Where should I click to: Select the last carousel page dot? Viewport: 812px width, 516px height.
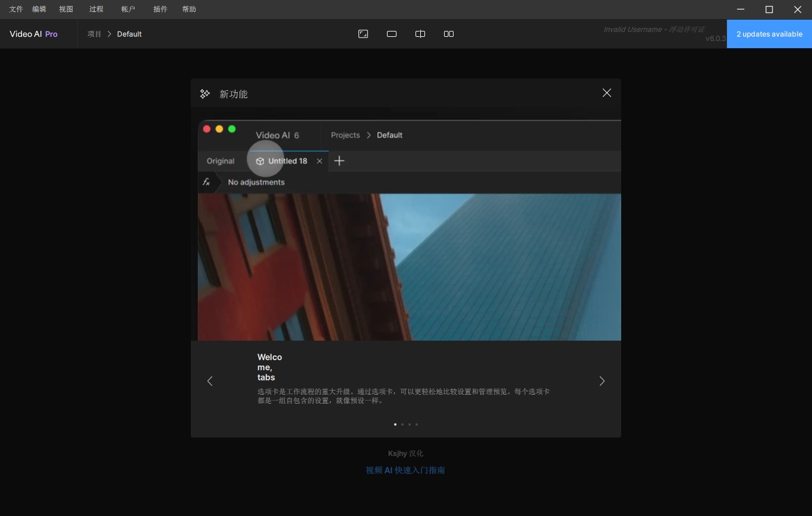[417, 424]
